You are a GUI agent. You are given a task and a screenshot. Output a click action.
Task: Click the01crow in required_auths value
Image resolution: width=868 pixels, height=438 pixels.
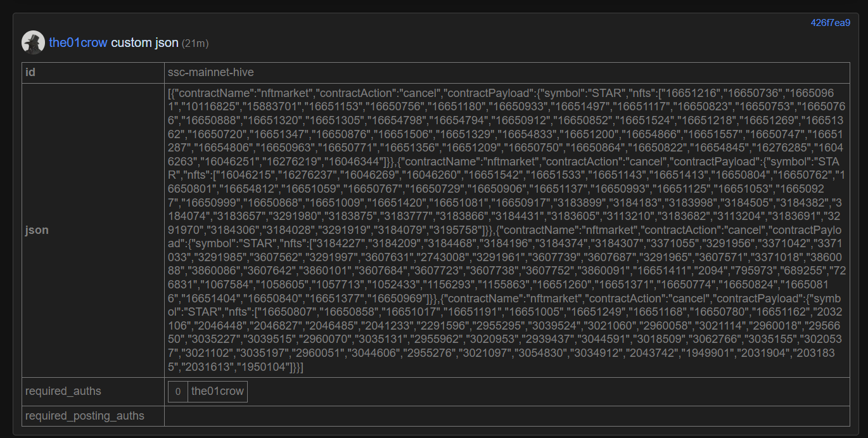[x=217, y=391]
